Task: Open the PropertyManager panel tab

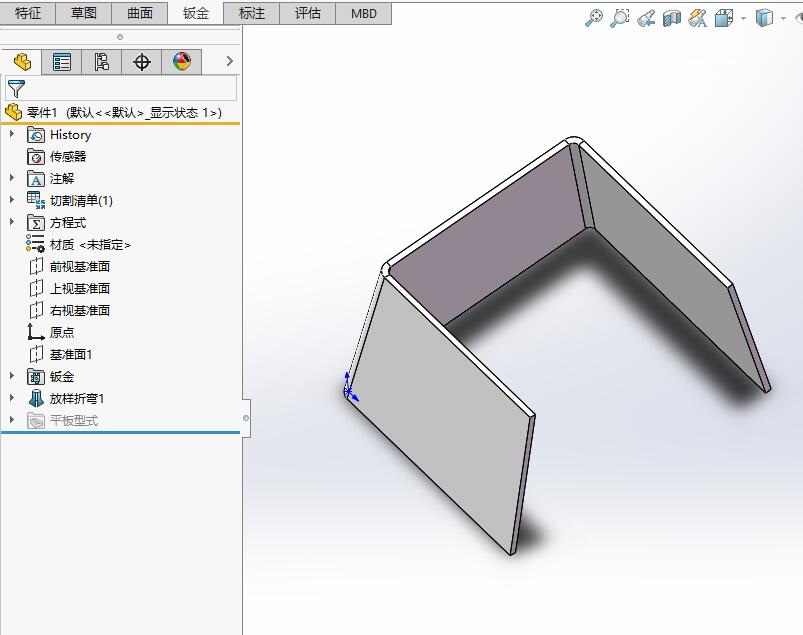Action: [x=61, y=61]
